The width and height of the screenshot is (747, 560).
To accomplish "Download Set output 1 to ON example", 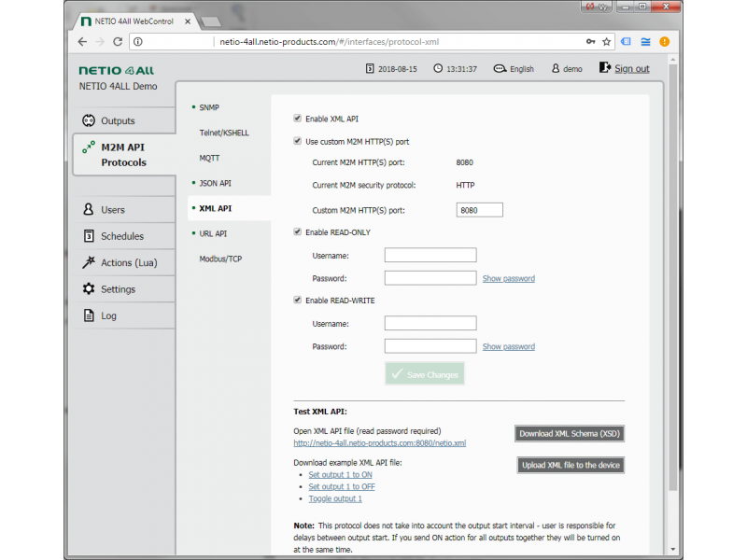I will 340,475.
